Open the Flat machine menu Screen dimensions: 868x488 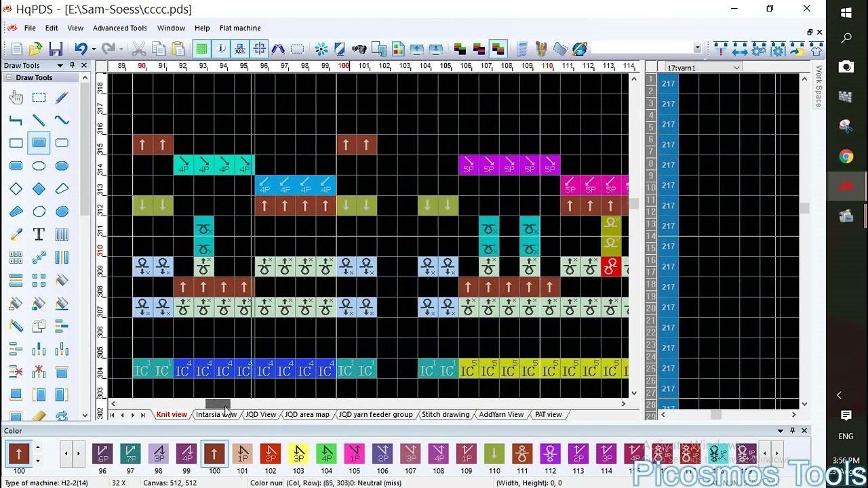pos(240,28)
